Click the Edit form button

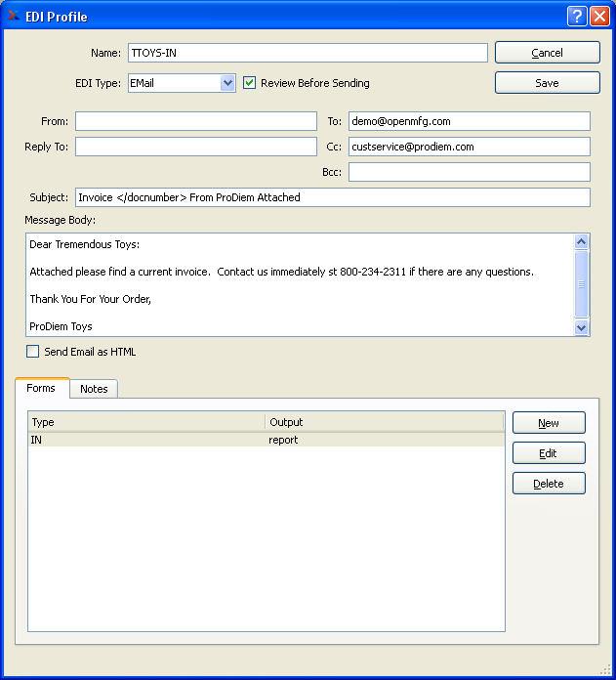pos(549,453)
